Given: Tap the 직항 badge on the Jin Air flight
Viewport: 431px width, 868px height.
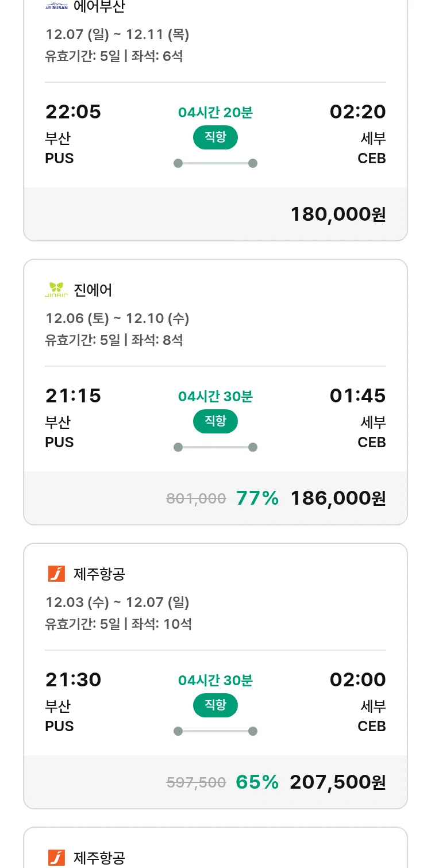Looking at the screenshot, I should point(215,421).
